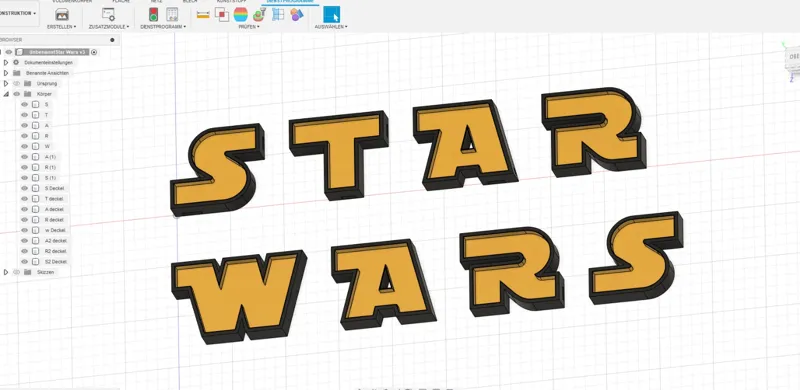Image resolution: width=800 pixels, height=390 pixels.
Task: Select the root node 'Star Wars v3'
Action: click(x=56, y=52)
